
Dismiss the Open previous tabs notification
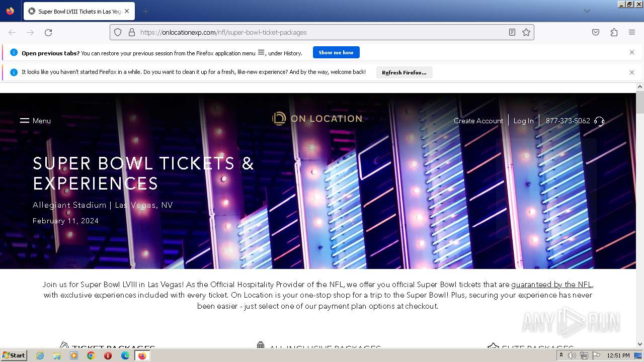point(632,52)
